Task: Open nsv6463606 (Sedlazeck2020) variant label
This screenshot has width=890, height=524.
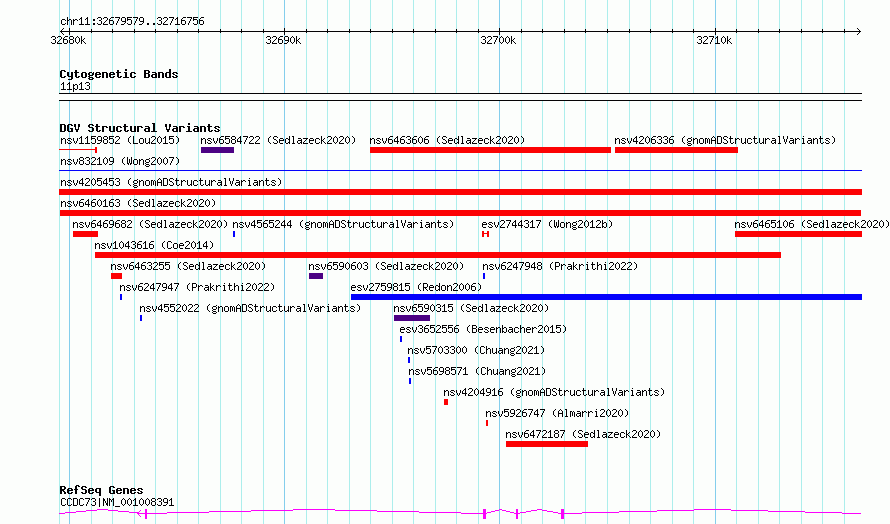Action: click(x=447, y=140)
